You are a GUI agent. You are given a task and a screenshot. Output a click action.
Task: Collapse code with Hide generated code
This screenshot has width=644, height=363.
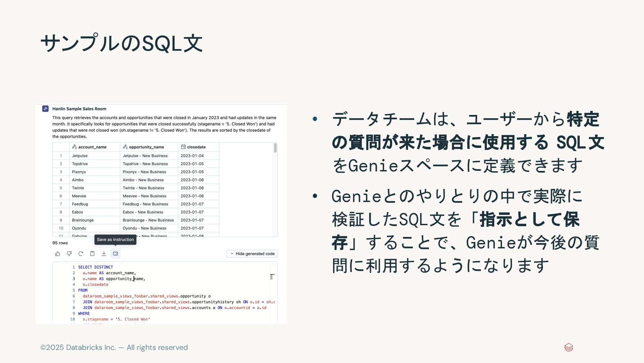click(x=252, y=254)
